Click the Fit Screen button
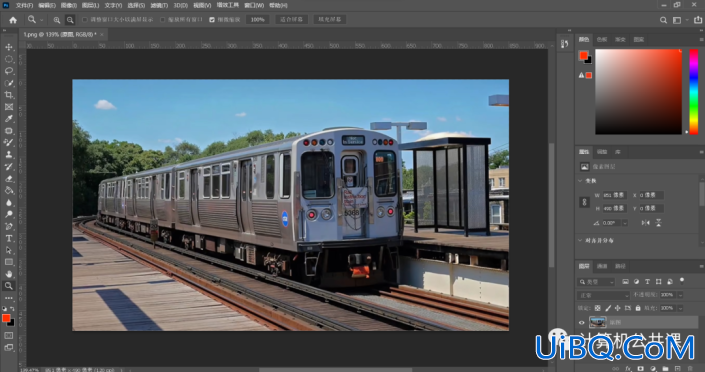The height and width of the screenshot is (372, 705). coord(291,20)
